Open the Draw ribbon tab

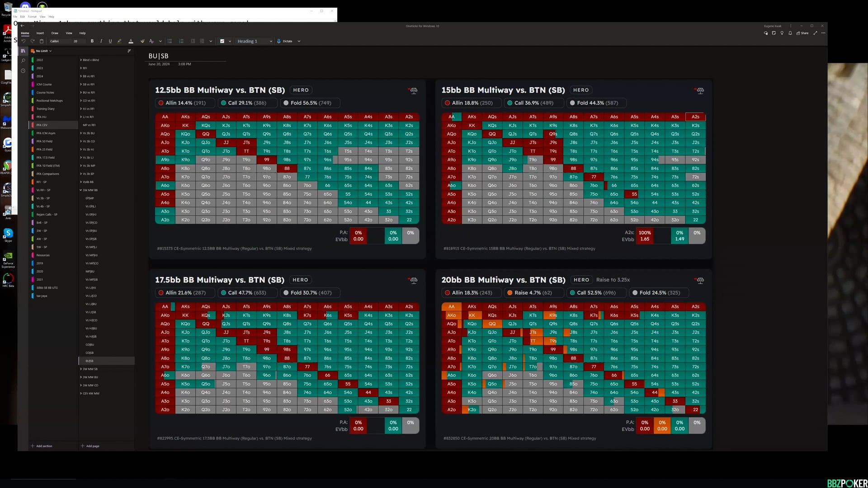pyautogui.click(x=55, y=33)
